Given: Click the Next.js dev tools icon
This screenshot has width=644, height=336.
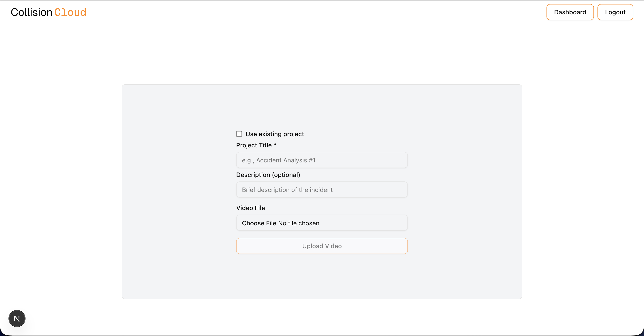Looking at the screenshot, I should point(17,319).
